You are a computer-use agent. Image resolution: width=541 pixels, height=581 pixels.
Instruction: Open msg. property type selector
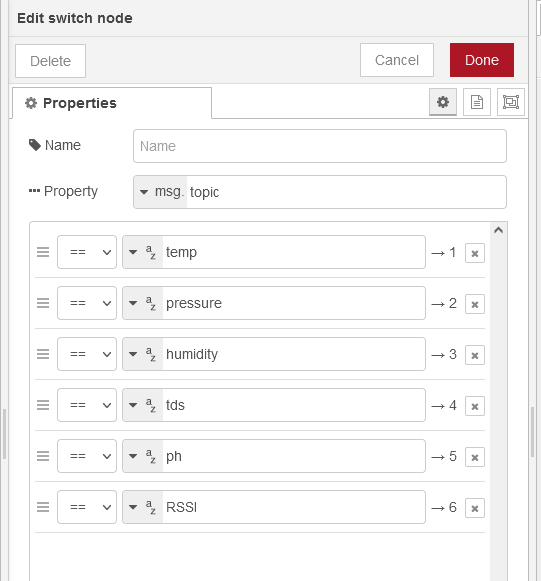click(x=160, y=192)
